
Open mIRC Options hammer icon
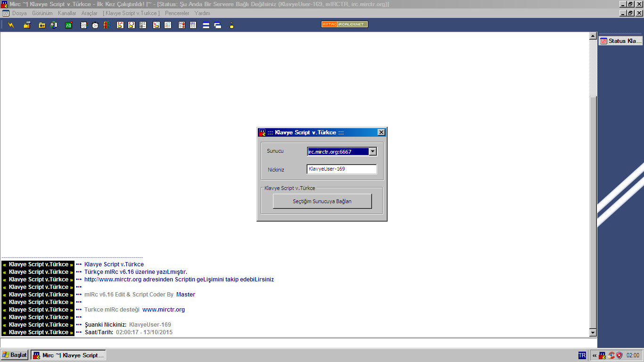tap(27, 25)
